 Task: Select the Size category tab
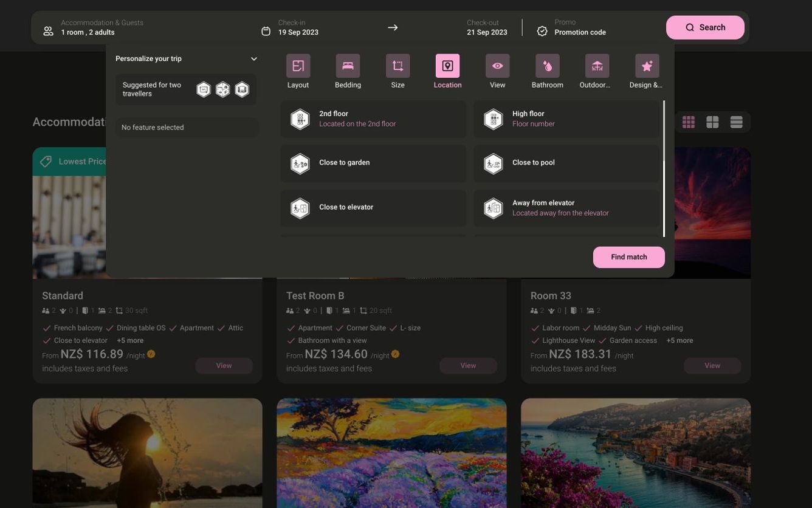(397, 72)
